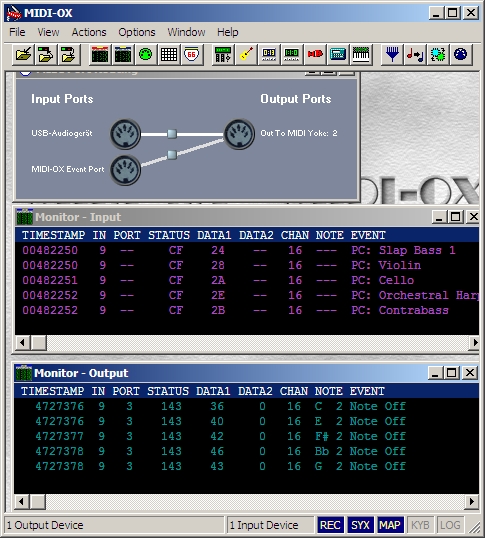
Task: Open the blue funnel data filter icon
Action: 392,54
